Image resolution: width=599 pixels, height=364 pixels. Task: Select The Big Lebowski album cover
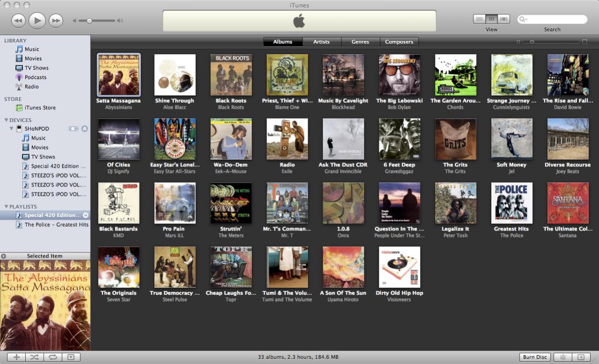399,75
